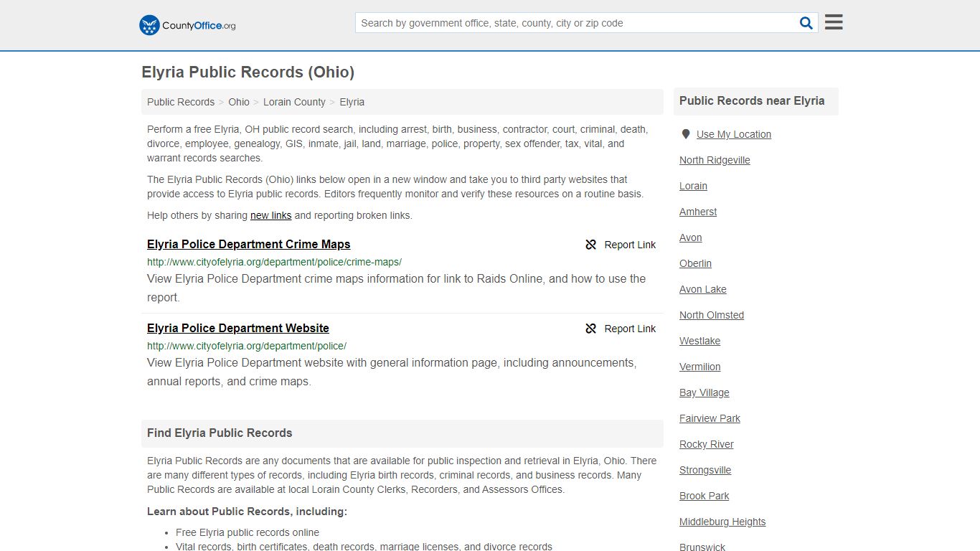The width and height of the screenshot is (980, 551).
Task: Open Elyria Police Department Crime Maps
Action: (249, 244)
